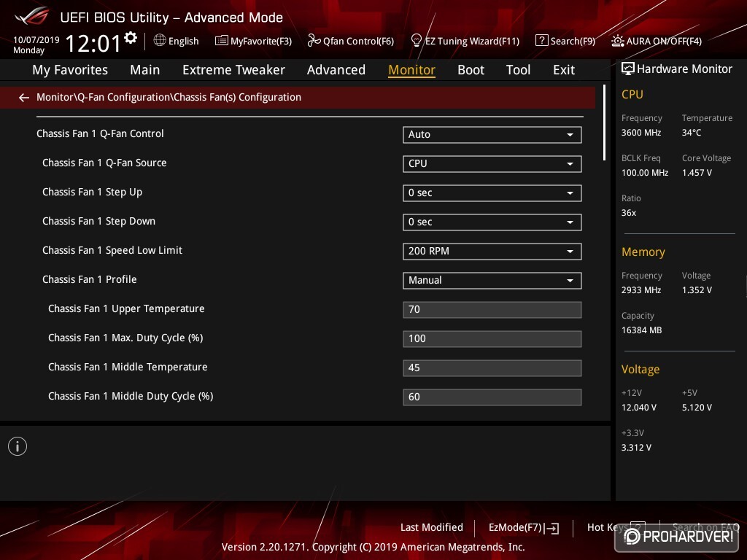The height and width of the screenshot is (560, 747).
Task: Select Chassis Fan 1 Q-Fan Control label
Action: point(100,134)
